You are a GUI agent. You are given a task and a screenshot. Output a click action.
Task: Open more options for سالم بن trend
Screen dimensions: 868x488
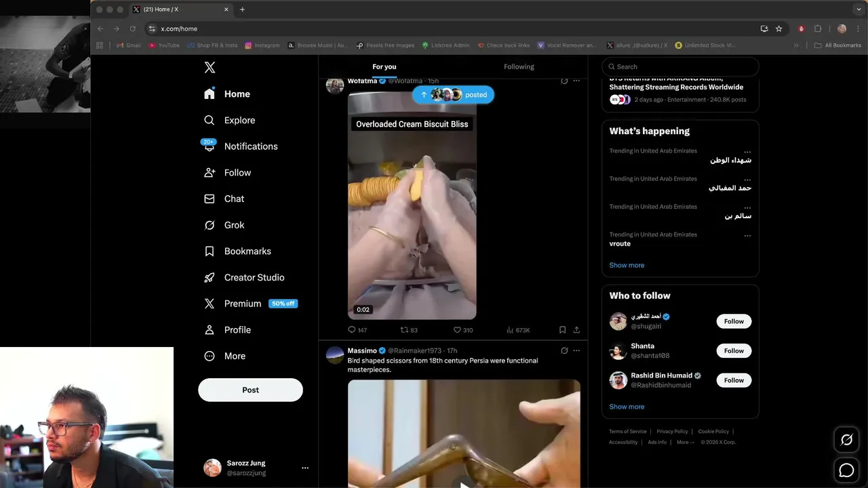point(747,207)
